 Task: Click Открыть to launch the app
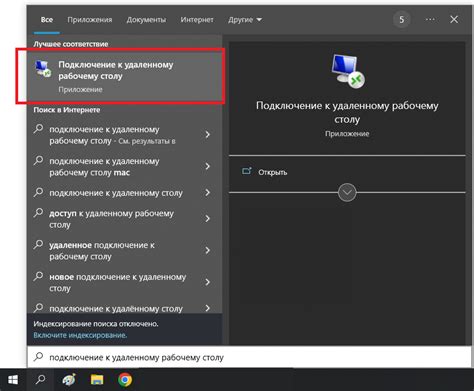[x=272, y=172]
